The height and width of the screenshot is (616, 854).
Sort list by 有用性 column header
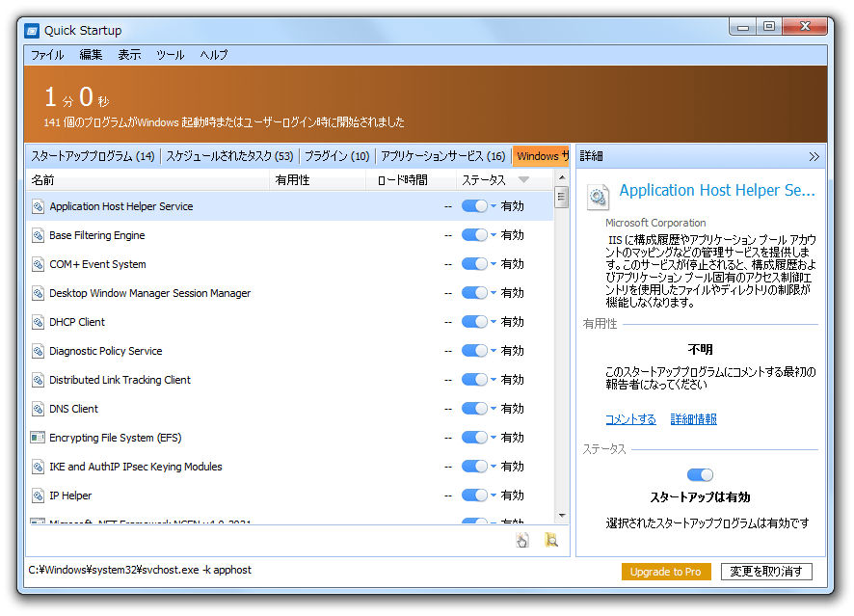[x=317, y=180]
